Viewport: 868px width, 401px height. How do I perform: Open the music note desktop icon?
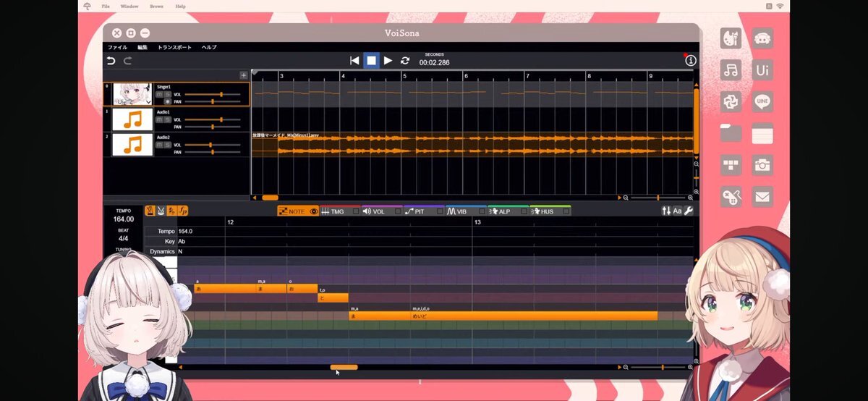tap(731, 70)
